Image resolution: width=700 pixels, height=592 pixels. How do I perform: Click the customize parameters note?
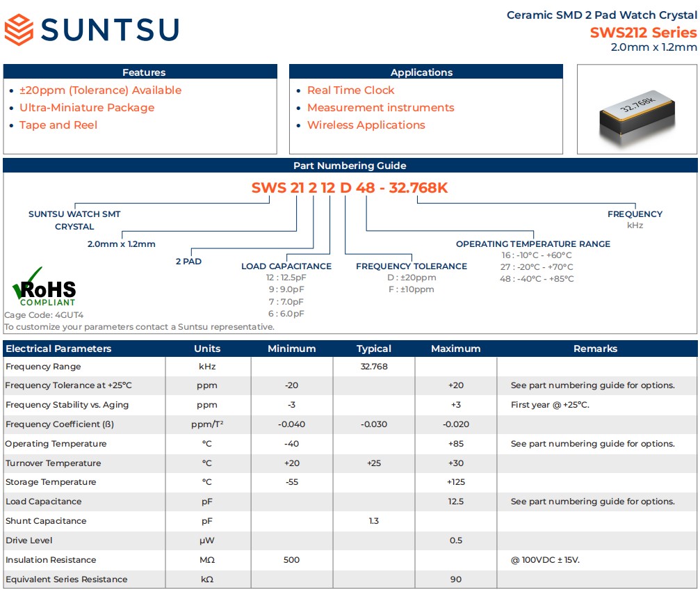click(x=139, y=327)
